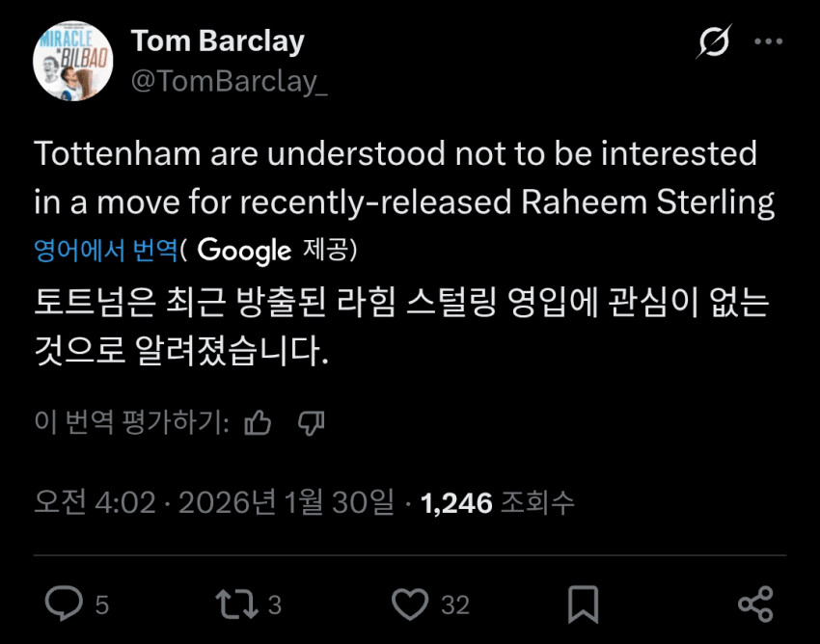Open the Tom Barclay display name link
This screenshot has height=644, width=820.
point(217,41)
